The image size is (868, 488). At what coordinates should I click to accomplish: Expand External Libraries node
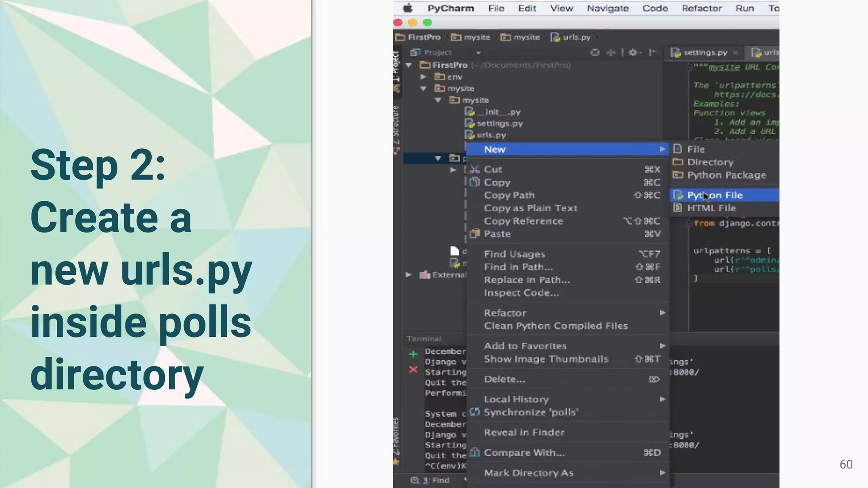[408, 275]
